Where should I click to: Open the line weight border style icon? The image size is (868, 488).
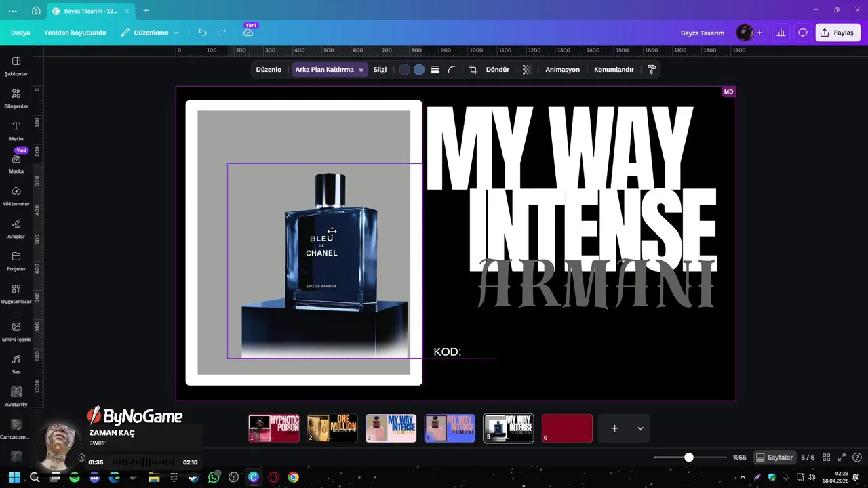(435, 70)
